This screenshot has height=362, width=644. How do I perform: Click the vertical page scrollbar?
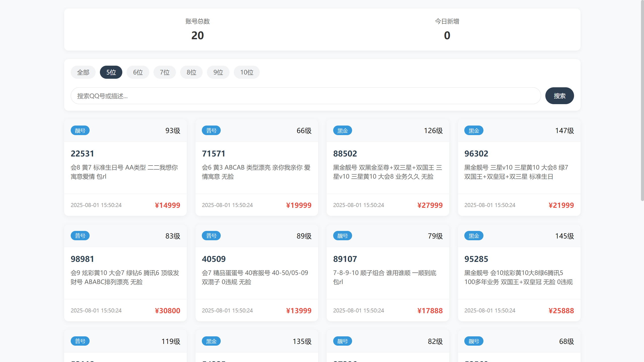(642, 101)
